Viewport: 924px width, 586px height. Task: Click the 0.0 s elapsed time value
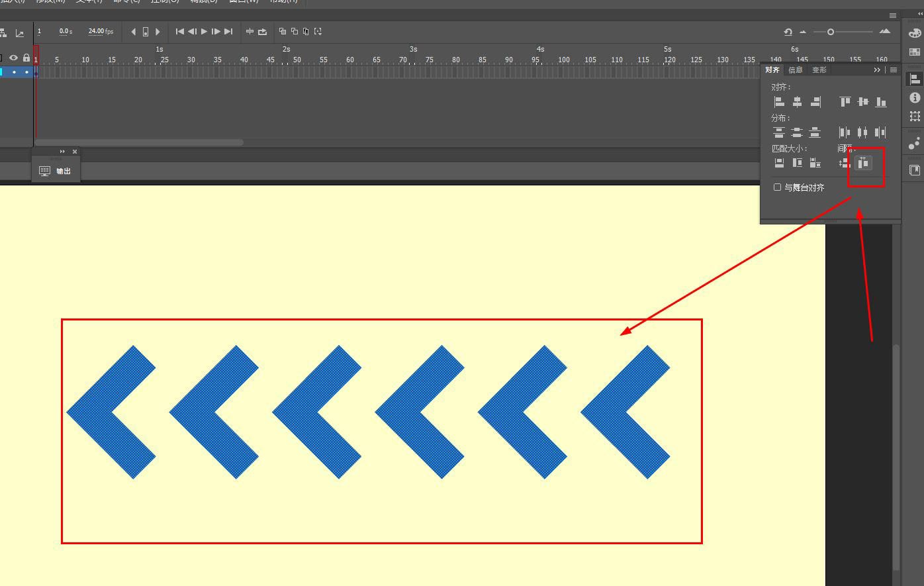coord(66,31)
